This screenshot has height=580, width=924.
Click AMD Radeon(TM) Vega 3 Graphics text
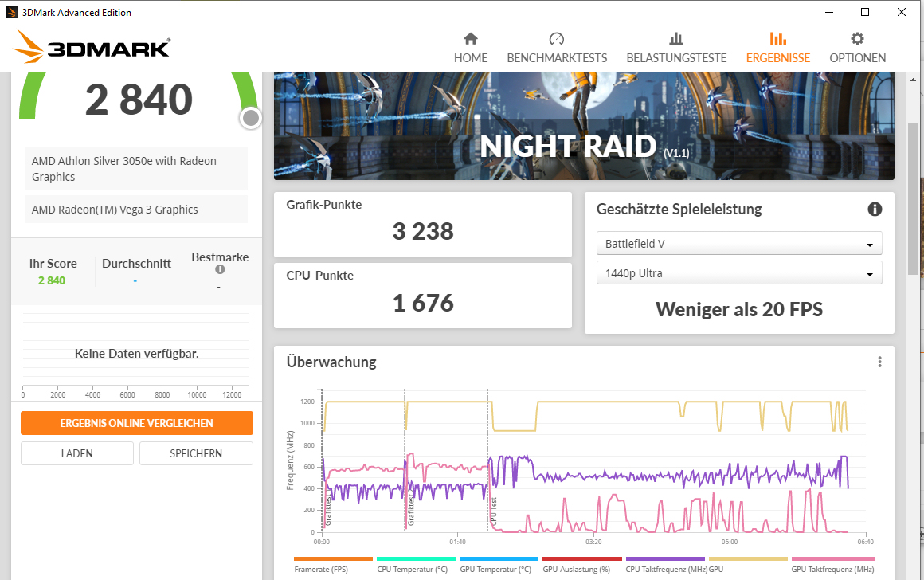pos(115,210)
